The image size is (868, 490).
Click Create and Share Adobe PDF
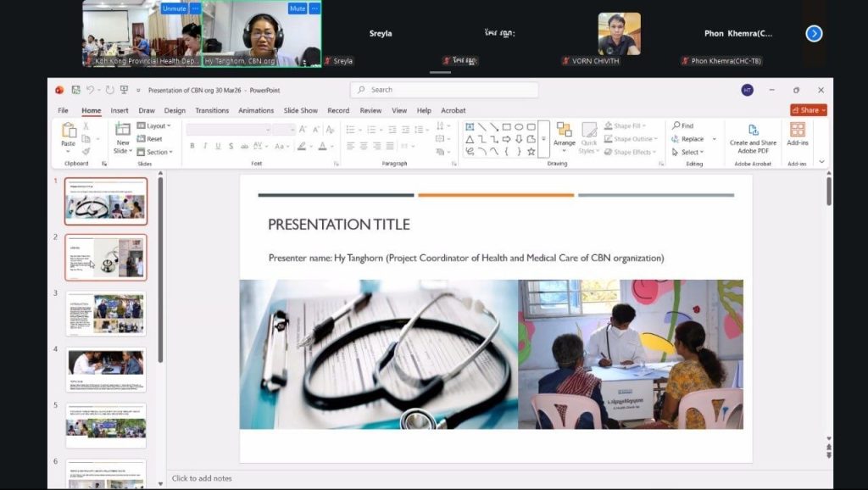tap(753, 136)
